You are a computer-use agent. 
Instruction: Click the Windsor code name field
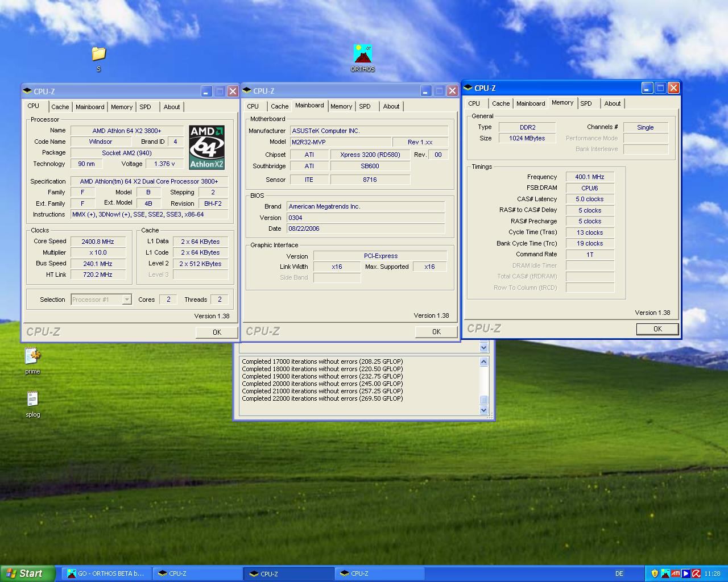pos(101,142)
